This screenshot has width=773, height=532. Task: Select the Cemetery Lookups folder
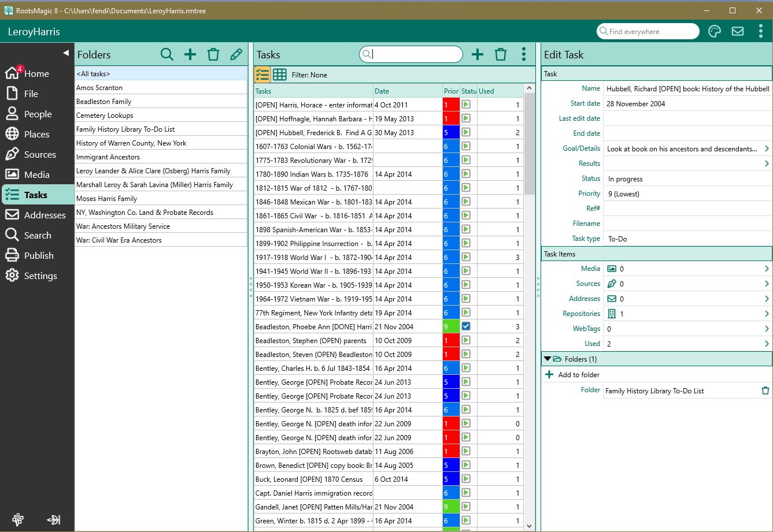click(105, 116)
